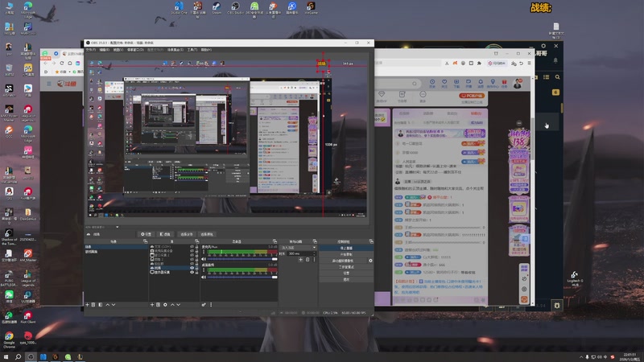
Task: Move selected source down in Sources dock
Action: point(178,305)
